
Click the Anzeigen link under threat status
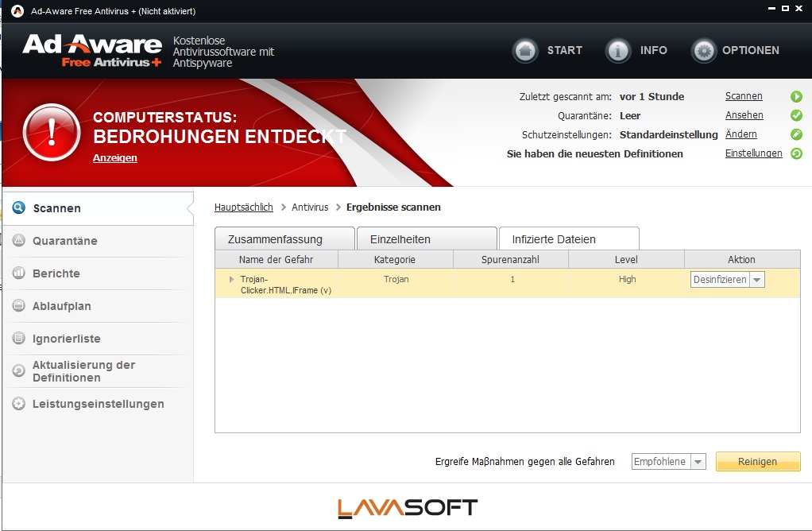coord(115,158)
